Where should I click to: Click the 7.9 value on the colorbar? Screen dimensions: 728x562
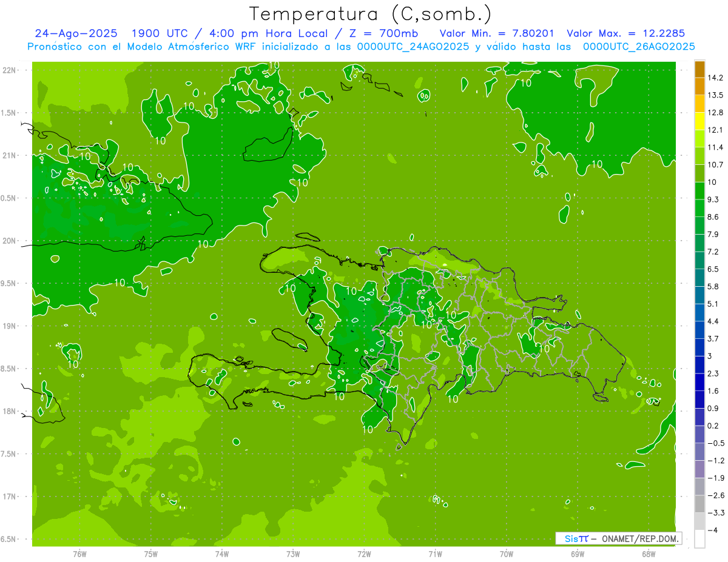click(713, 234)
